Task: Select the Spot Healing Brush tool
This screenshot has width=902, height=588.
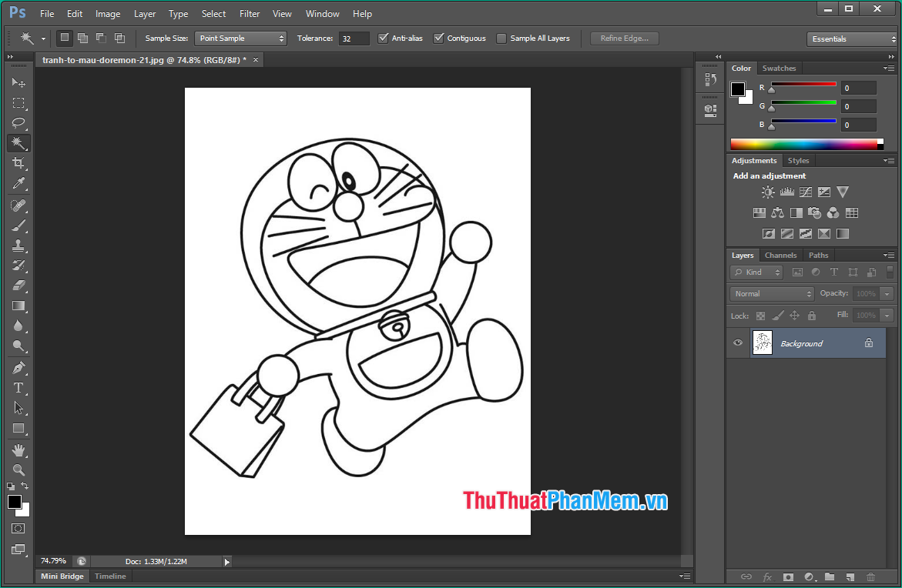Action: click(x=18, y=205)
